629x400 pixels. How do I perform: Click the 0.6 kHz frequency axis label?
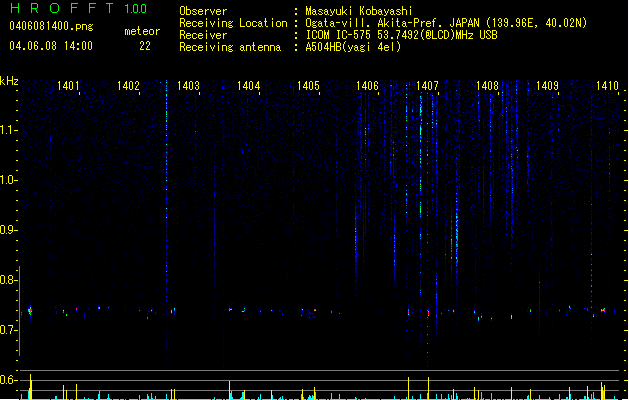coord(8,380)
